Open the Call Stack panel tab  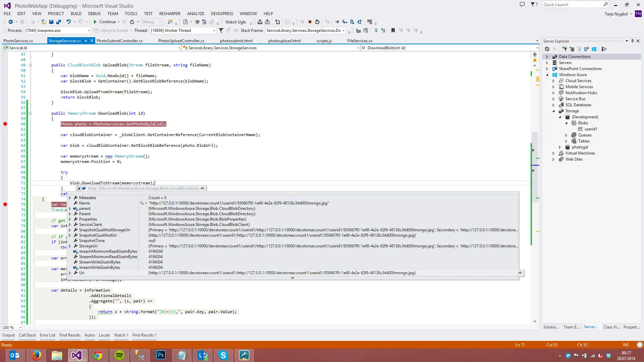(27, 335)
